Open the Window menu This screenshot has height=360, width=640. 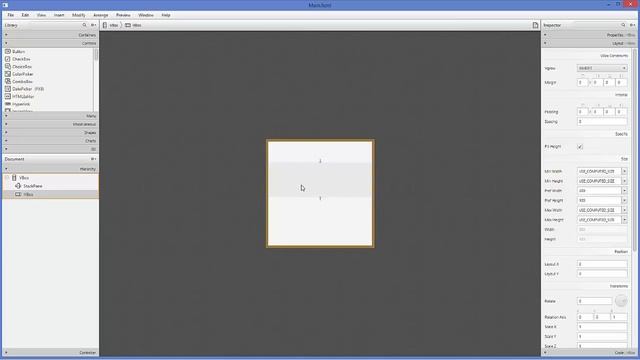(146, 15)
